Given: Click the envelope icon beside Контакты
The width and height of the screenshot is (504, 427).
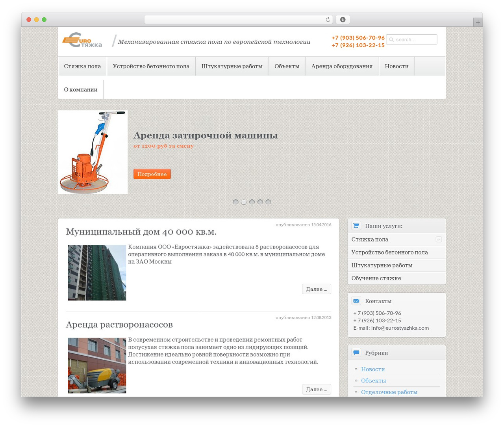Looking at the screenshot, I should [356, 301].
